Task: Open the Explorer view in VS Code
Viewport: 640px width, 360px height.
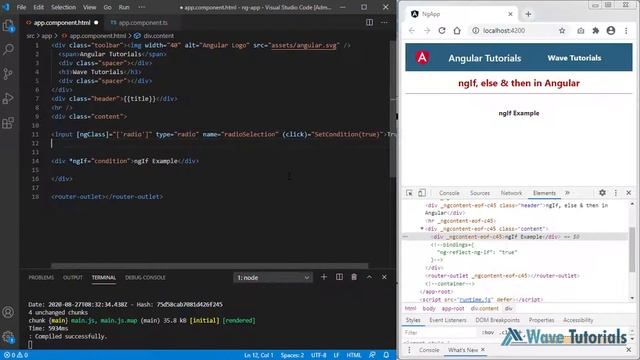Action: 8,26
